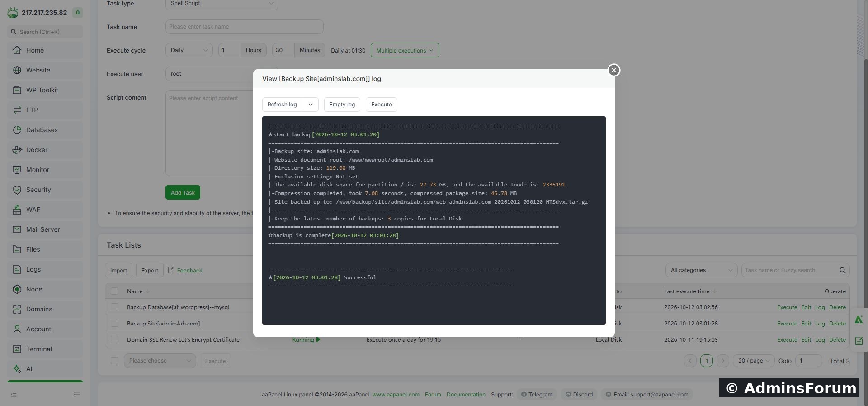The image size is (868, 406).
Task: Open the Please choose batch action dropdown
Action: [160, 361]
